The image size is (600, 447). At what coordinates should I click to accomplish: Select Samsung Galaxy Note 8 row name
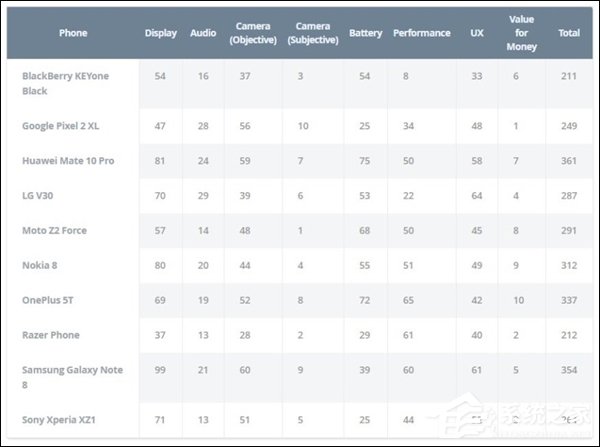coord(72,377)
